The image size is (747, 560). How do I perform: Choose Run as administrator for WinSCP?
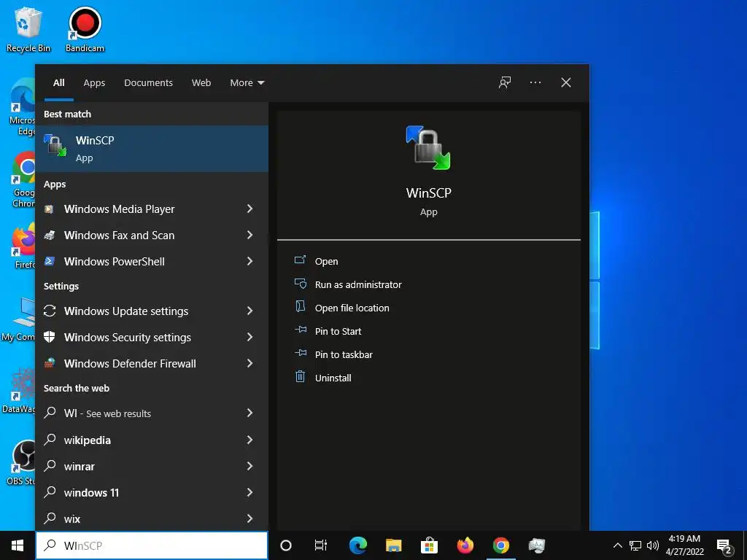(x=357, y=284)
